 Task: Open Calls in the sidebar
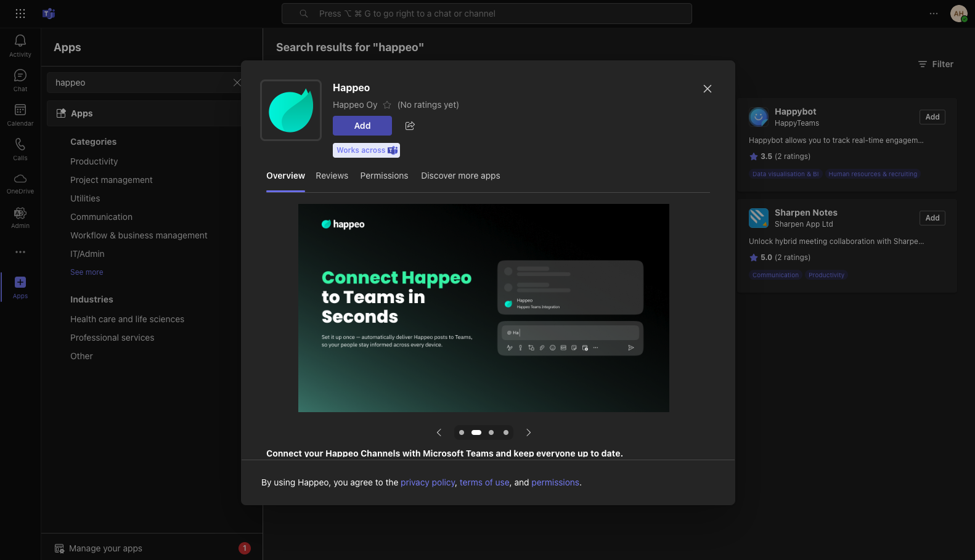(x=20, y=149)
